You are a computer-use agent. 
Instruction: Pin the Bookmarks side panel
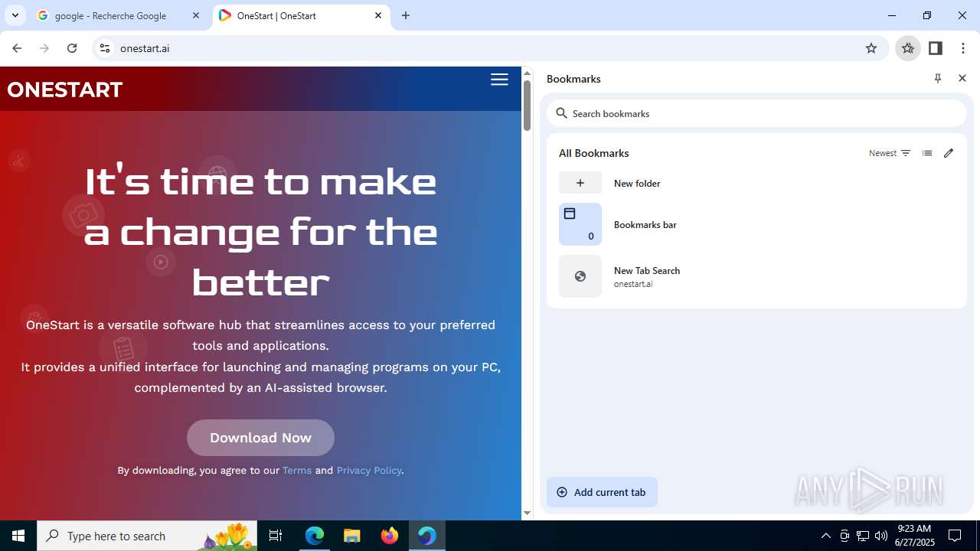(x=938, y=78)
